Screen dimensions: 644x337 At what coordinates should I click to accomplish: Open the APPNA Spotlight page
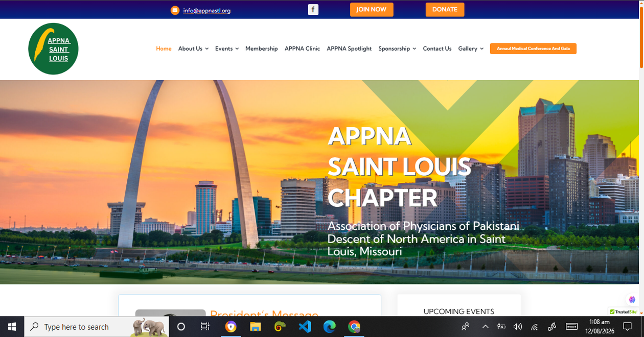pos(349,49)
